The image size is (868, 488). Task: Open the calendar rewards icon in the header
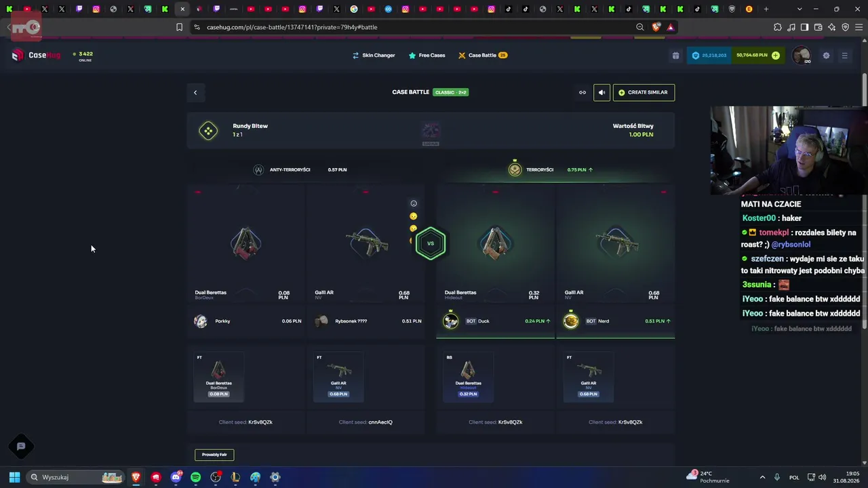675,56
